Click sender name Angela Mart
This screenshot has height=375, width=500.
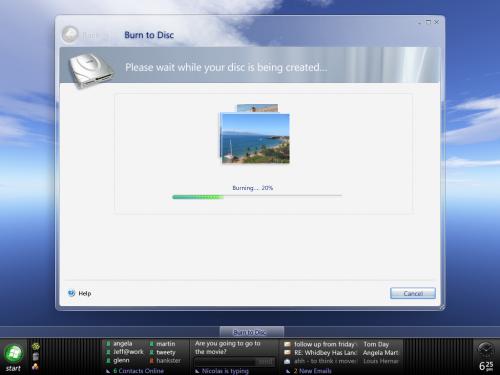[380, 352]
